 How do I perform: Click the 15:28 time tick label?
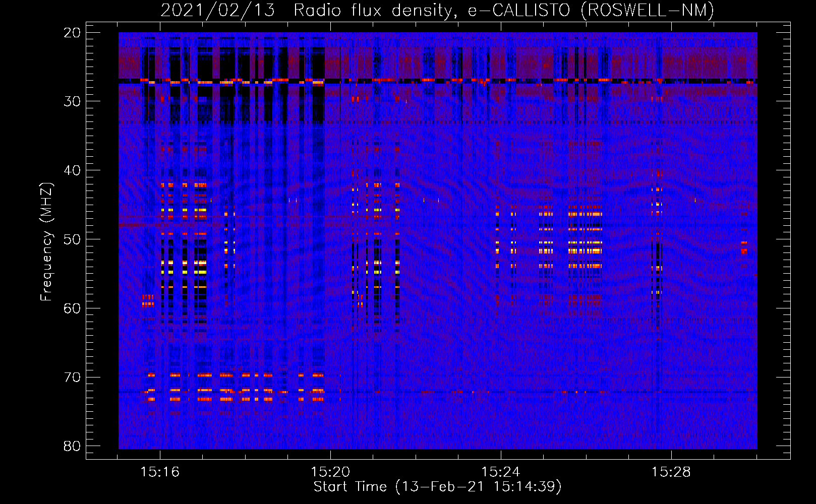[671, 472]
